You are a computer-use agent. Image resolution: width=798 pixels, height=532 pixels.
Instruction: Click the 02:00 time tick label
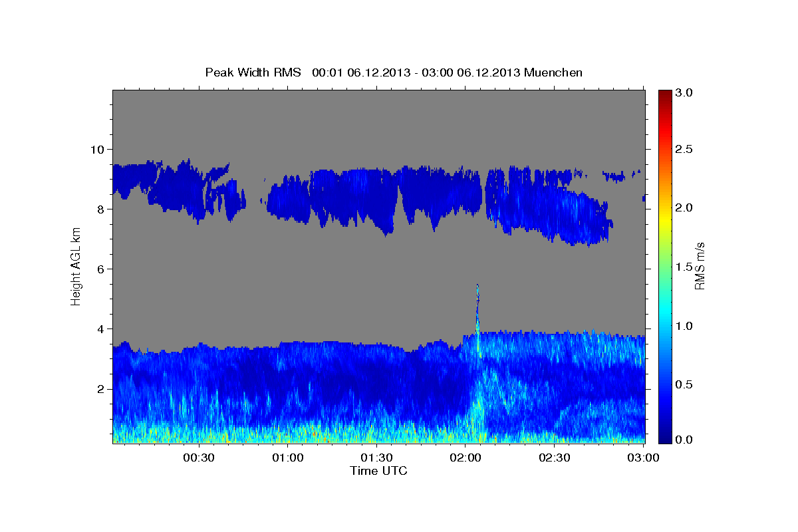465,458
